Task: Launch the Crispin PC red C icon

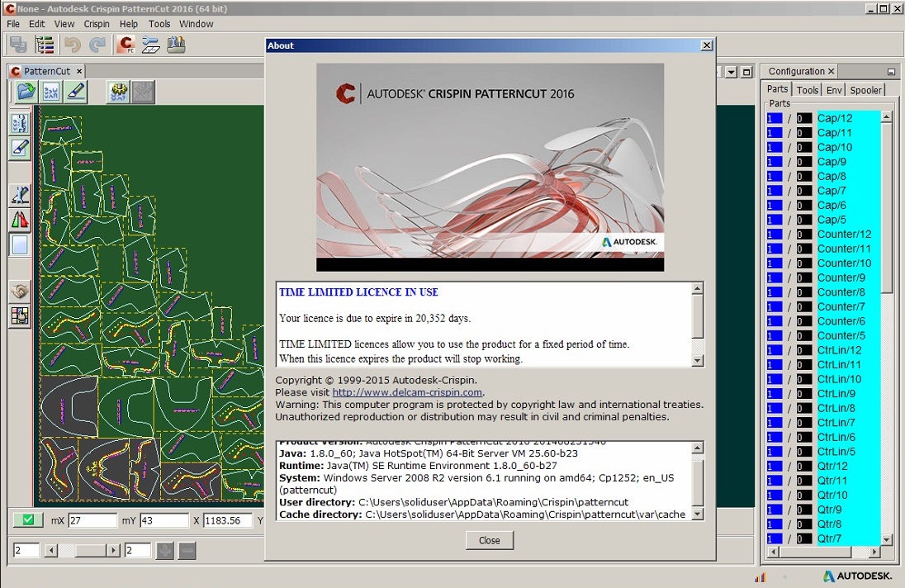Action: [x=126, y=45]
